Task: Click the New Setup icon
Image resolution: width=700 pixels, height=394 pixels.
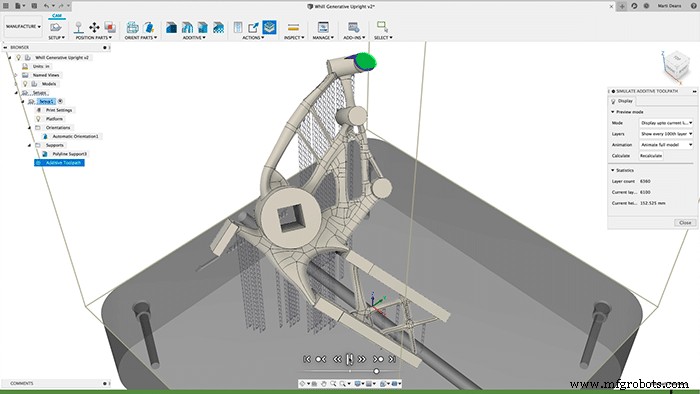Action: click(x=56, y=27)
